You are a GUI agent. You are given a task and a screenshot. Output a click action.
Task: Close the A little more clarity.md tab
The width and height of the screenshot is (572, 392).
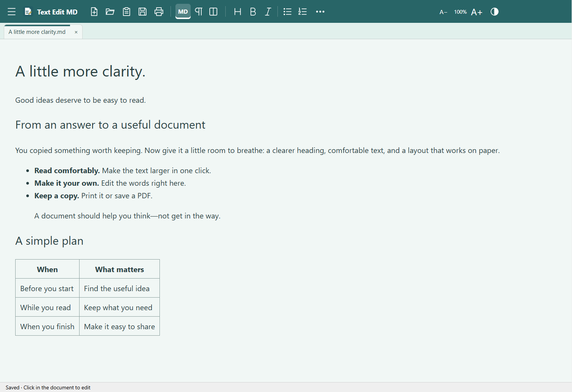(76, 32)
